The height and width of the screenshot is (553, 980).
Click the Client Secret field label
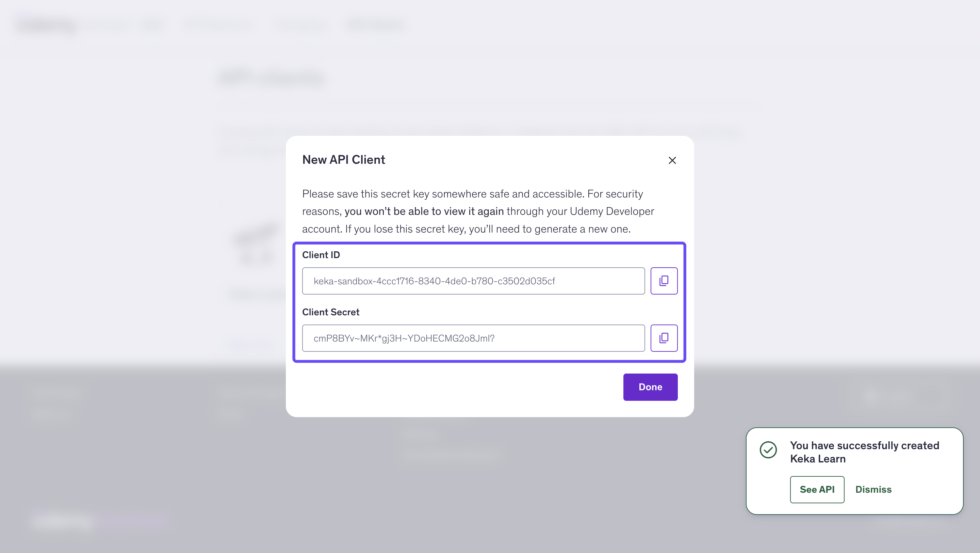pyautogui.click(x=331, y=312)
